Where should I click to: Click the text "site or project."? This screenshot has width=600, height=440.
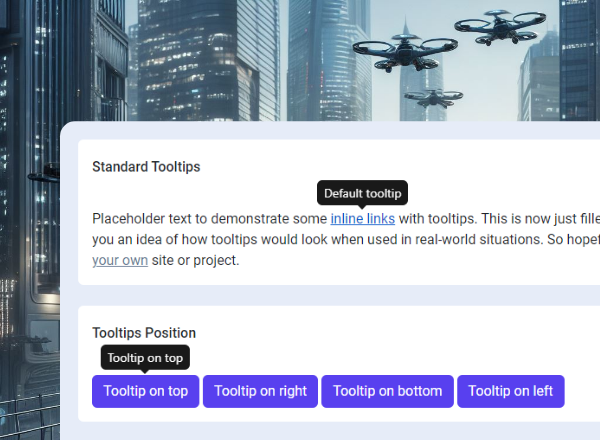coord(196,261)
